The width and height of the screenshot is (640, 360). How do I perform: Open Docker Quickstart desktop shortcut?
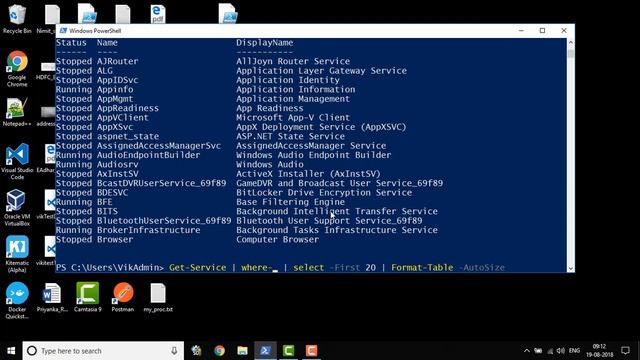[17, 300]
